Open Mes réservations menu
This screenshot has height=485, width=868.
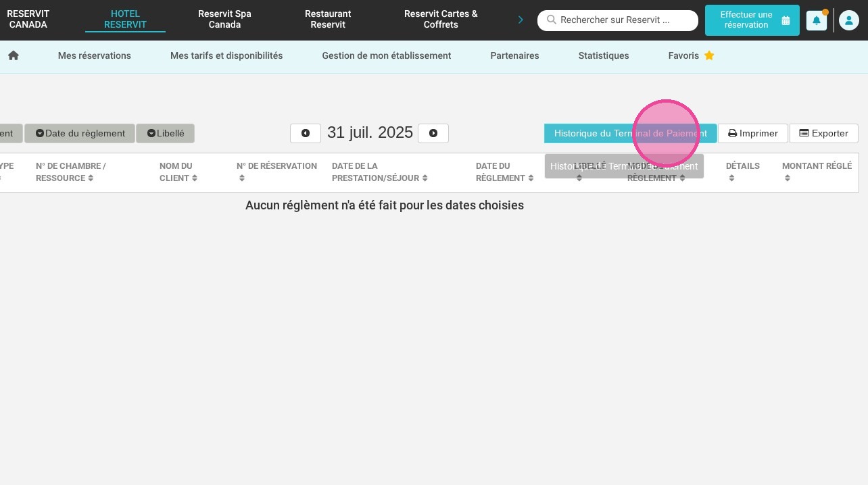tap(95, 55)
